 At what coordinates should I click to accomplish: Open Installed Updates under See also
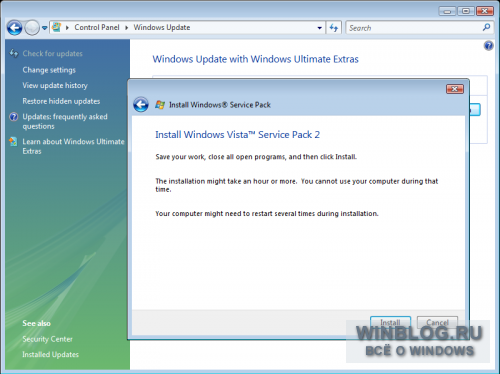[50, 354]
